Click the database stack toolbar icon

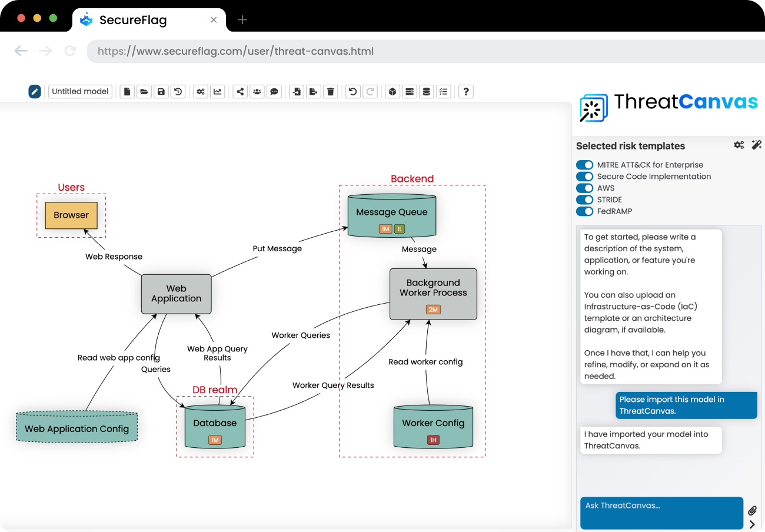427,91
